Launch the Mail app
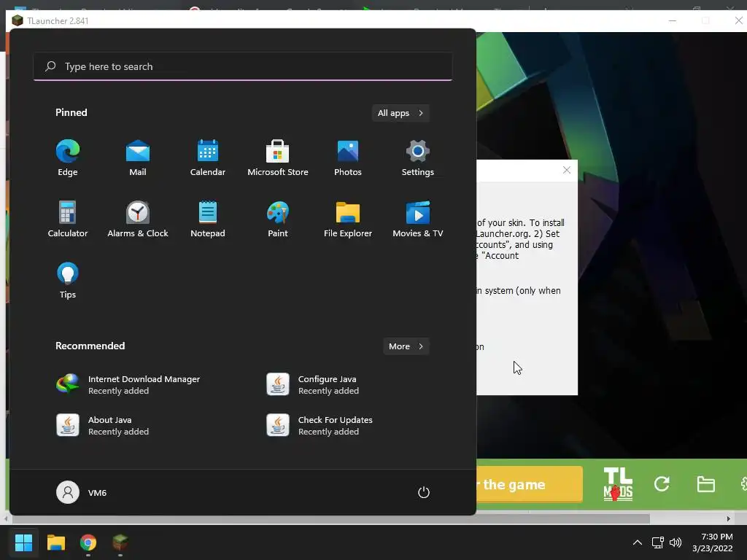Viewport: 747px width, 560px height. tap(138, 158)
